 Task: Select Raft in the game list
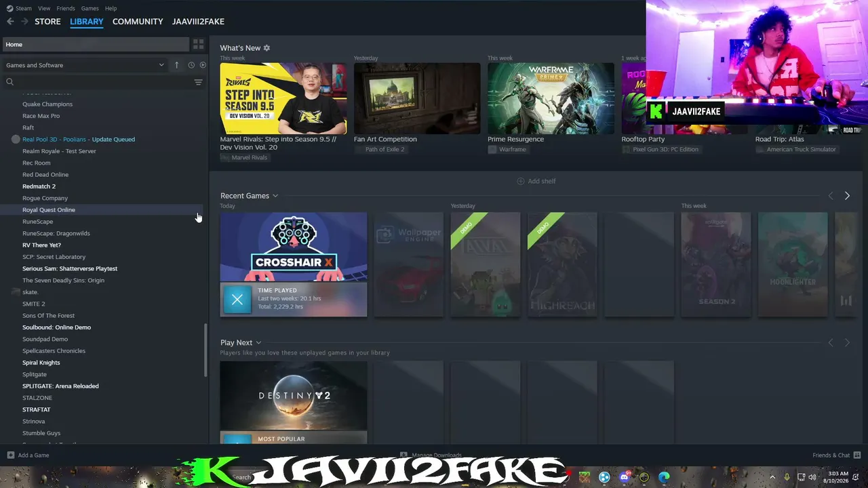[28, 127]
